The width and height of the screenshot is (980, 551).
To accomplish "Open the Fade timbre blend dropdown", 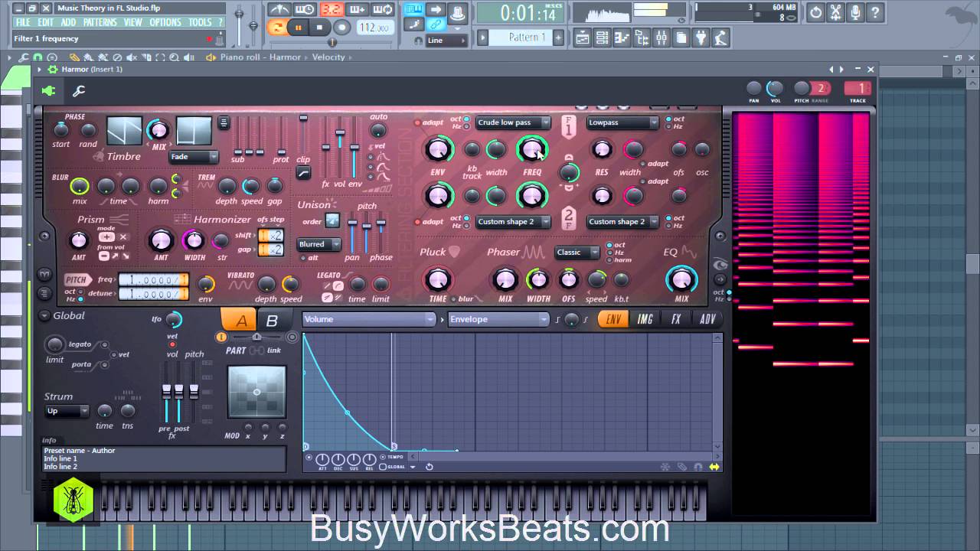I will pyautogui.click(x=194, y=156).
